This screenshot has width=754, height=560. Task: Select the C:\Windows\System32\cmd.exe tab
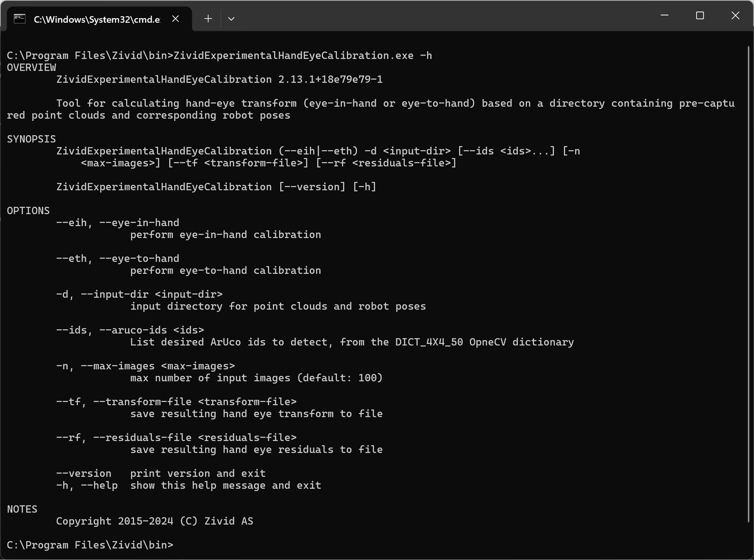point(97,19)
